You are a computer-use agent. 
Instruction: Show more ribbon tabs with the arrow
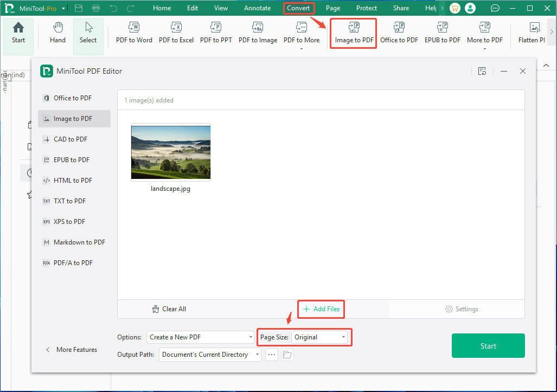[442, 8]
